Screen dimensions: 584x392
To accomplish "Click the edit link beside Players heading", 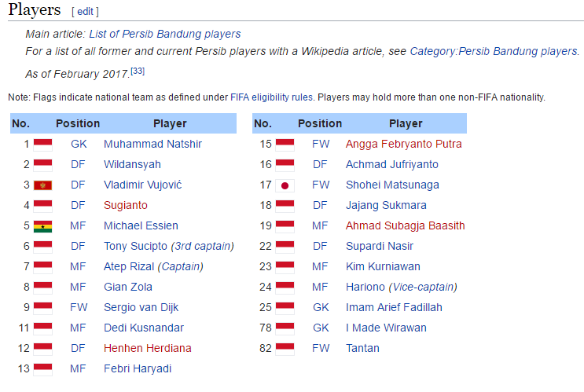I will pyautogui.click(x=85, y=12).
